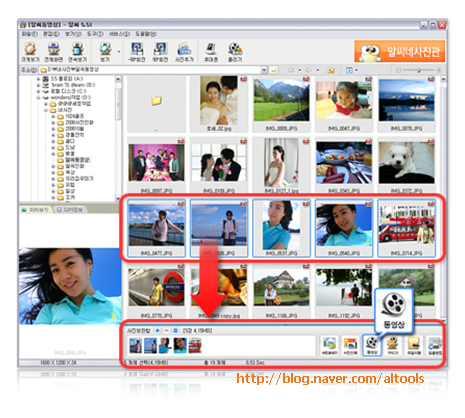Click the up arrow of thumbnail pane scrollbar
The image size is (465, 418).
443,79
